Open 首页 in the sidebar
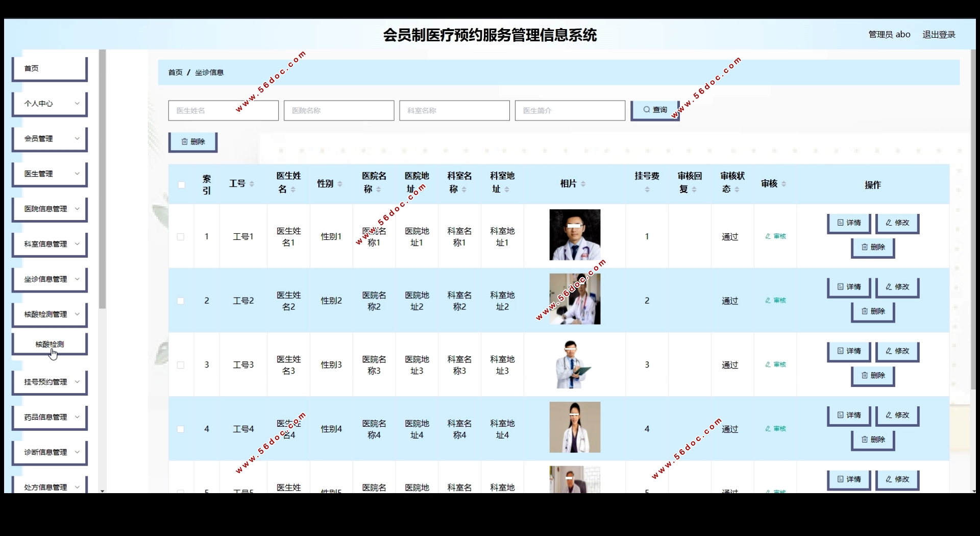Viewport: 980px width, 536px height. coord(50,68)
